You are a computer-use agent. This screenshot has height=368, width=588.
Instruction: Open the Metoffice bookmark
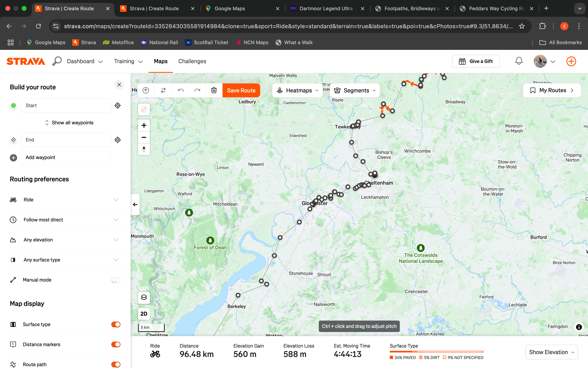tap(118, 42)
